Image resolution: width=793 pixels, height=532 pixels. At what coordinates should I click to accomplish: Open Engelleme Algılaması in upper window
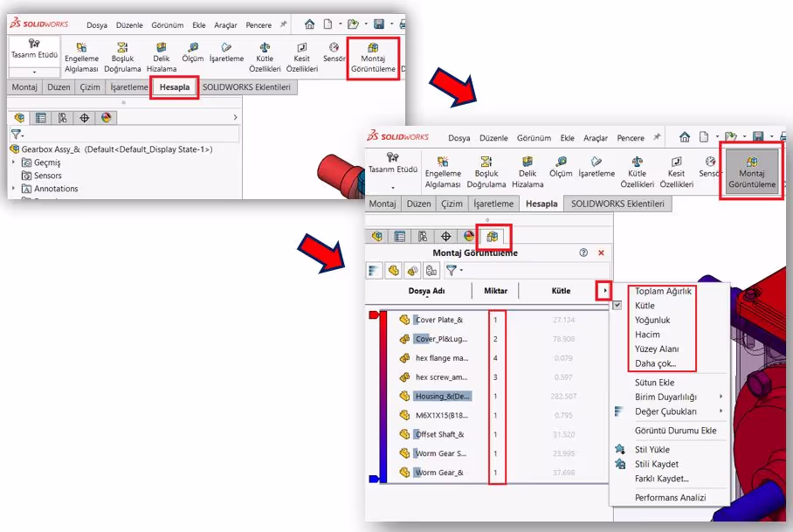81,59
